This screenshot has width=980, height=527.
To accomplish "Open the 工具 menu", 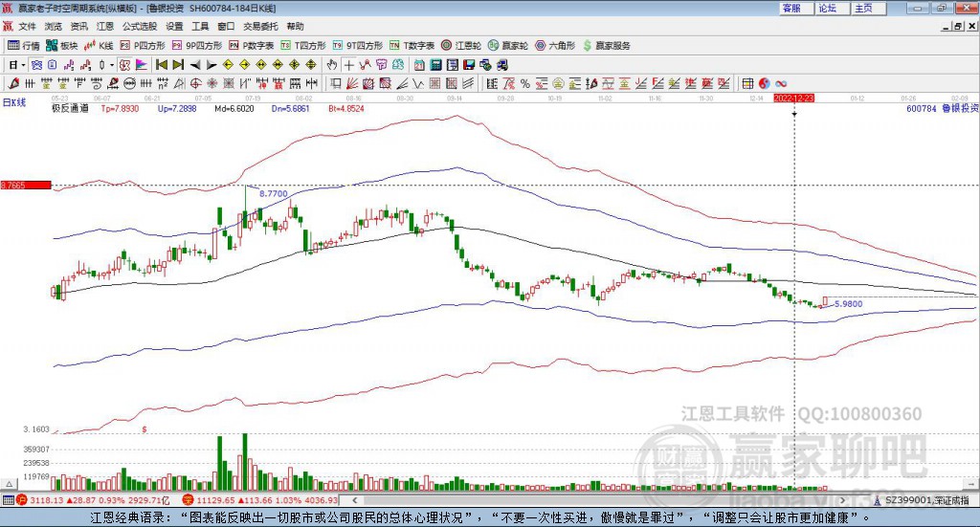I will (x=200, y=26).
